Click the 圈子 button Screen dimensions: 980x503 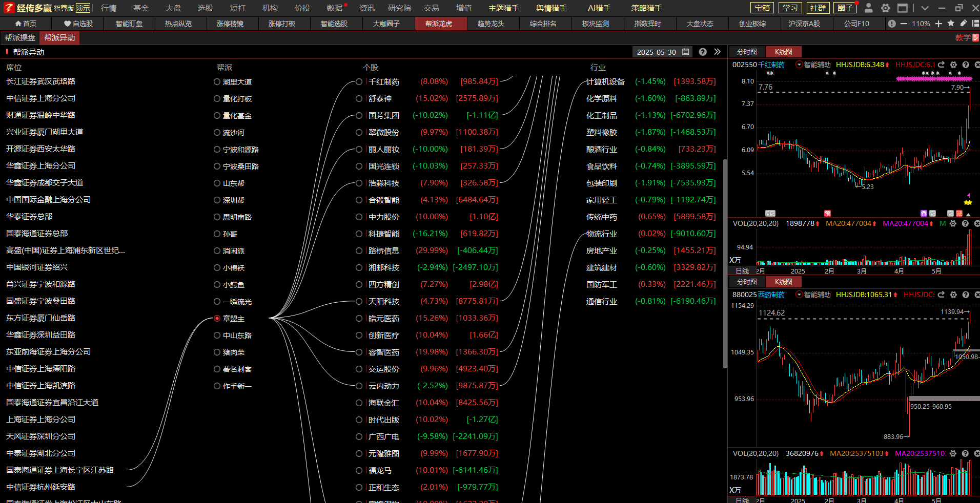[845, 8]
